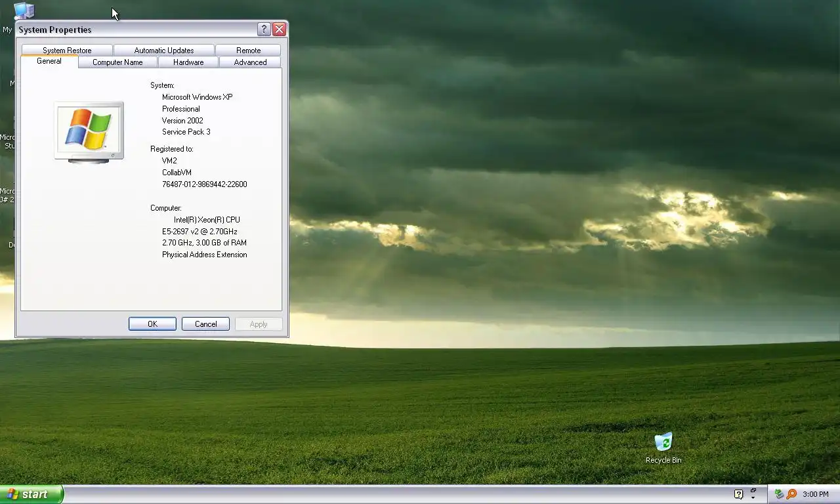This screenshot has height=504, width=840.
Task: Open the Advanced tab
Action: (251, 62)
